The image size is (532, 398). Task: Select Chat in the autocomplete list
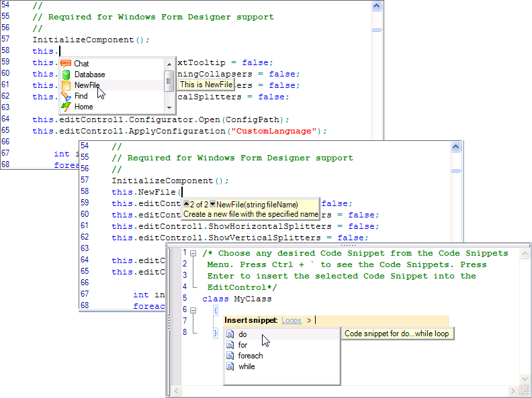point(112,64)
